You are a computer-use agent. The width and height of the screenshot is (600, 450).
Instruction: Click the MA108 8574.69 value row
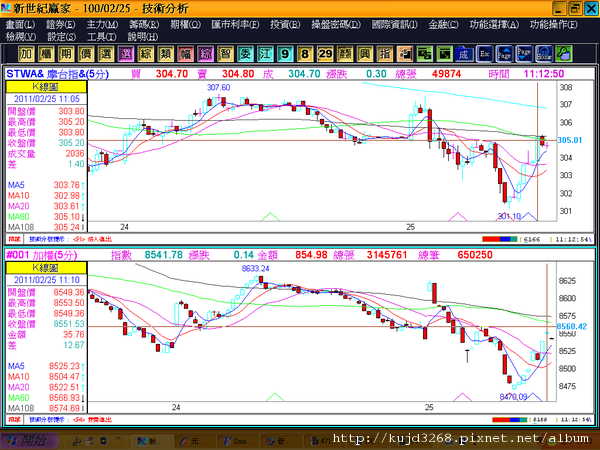point(46,408)
